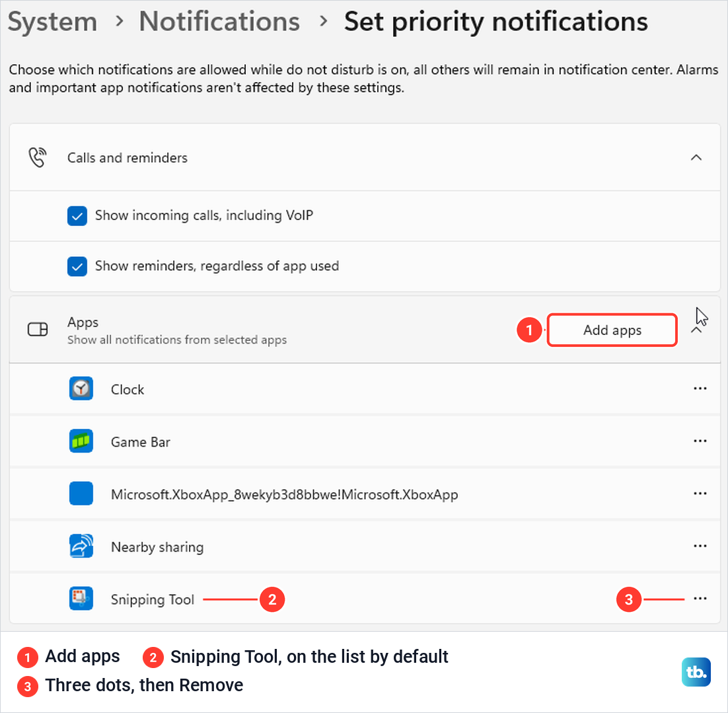728x713 pixels.
Task: Select the Clock row text
Action: pyautogui.click(x=127, y=389)
